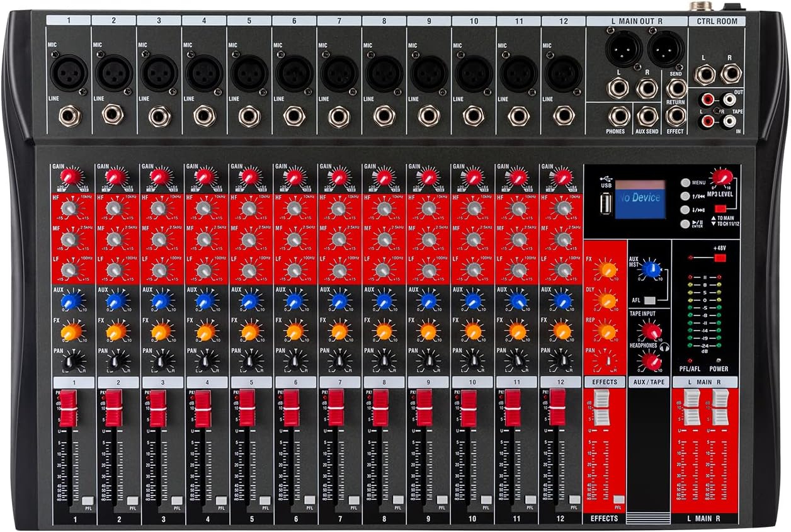The width and height of the screenshot is (791, 532).
Task: Click the channel 5 HF equalizer knob
Action: pyautogui.click(x=249, y=209)
